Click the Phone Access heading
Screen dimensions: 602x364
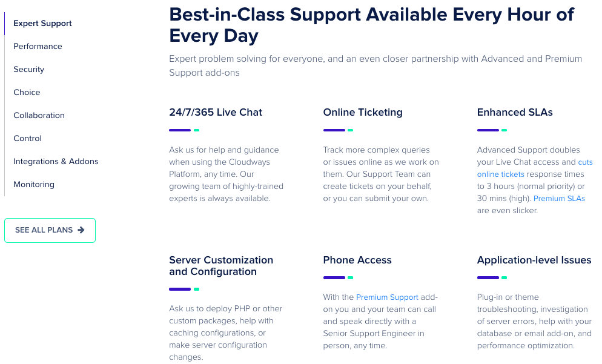coord(357,260)
